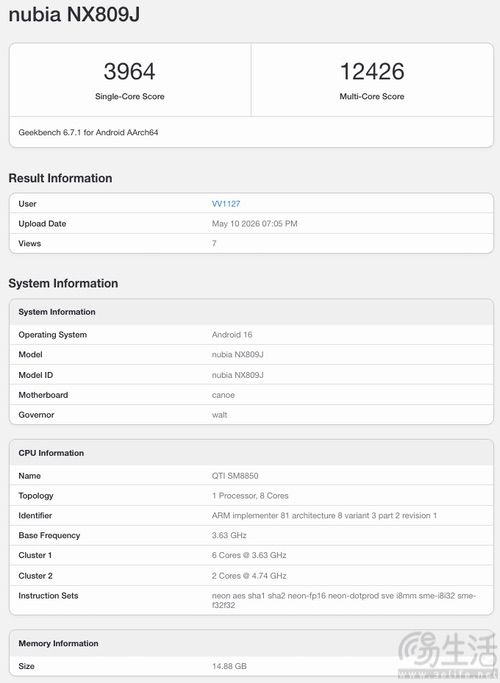The height and width of the screenshot is (683, 500).
Task: Open the VV1127 user profile link
Action: [226, 204]
